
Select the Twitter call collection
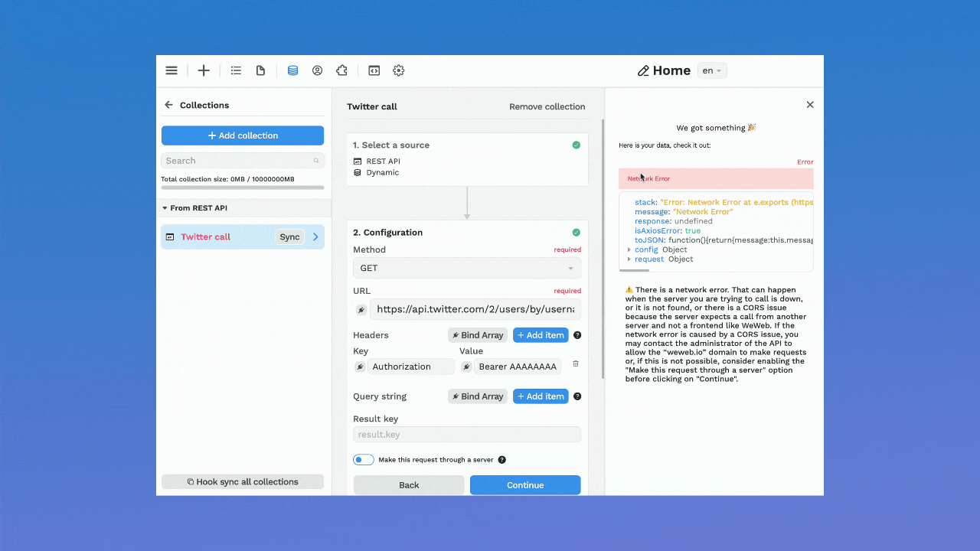pos(207,236)
